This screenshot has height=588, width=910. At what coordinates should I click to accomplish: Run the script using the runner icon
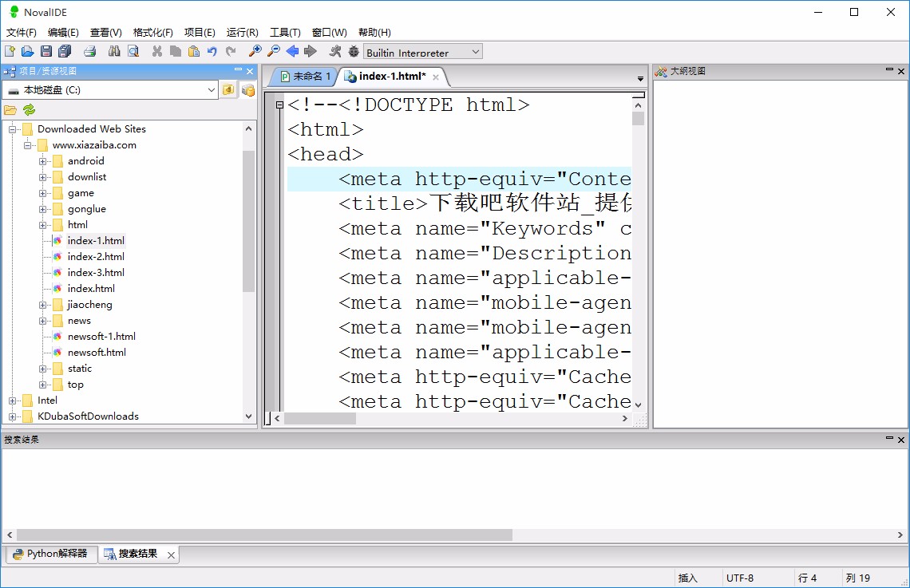[x=335, y=52]
